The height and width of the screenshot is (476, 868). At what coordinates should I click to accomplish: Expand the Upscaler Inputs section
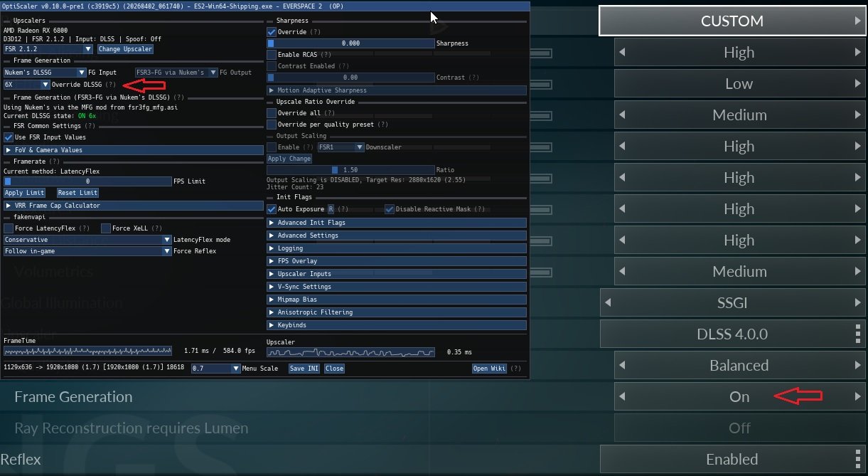click(x=397, y=274)
